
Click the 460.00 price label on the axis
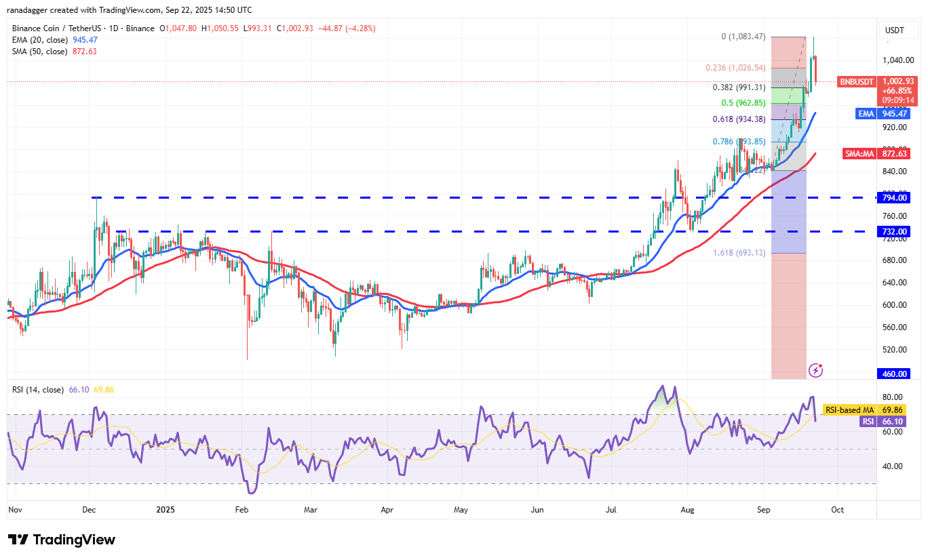tap(894, 374)
